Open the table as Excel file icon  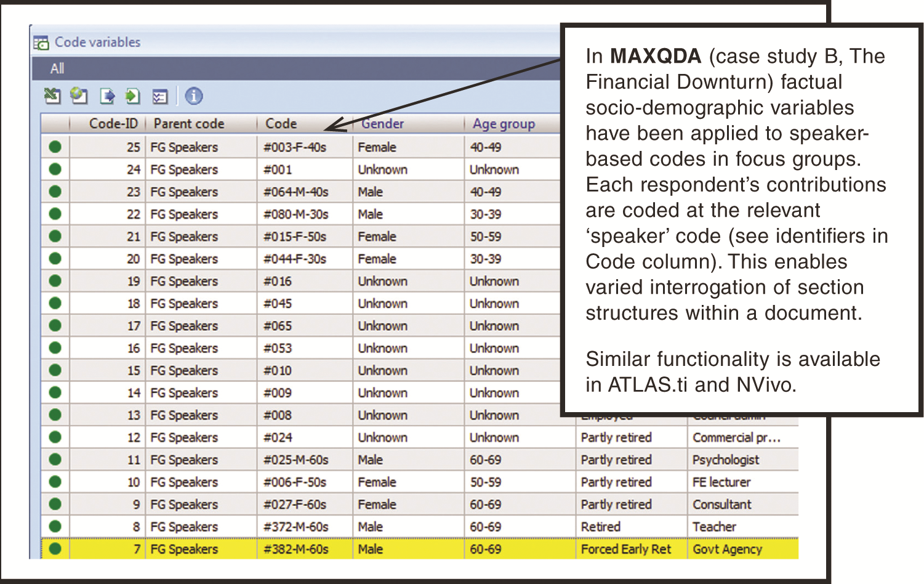[52, 96]
